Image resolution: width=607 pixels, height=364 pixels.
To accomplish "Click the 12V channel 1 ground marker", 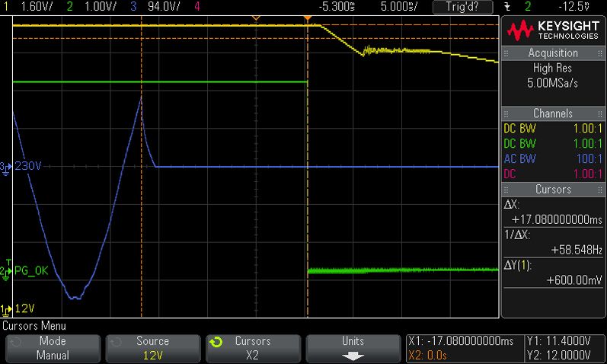I will pos(5,310).
